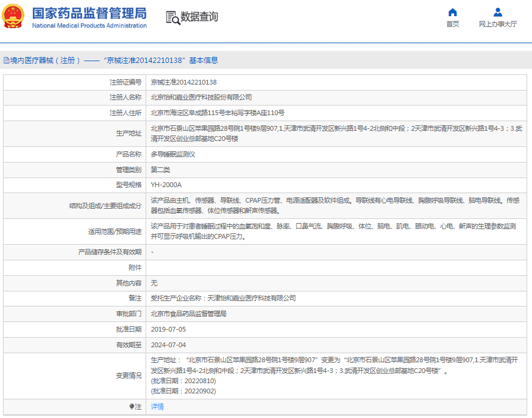Click the national emblem logo
The height and width of the screenshot is (418, 532).
tap(14, 17)
